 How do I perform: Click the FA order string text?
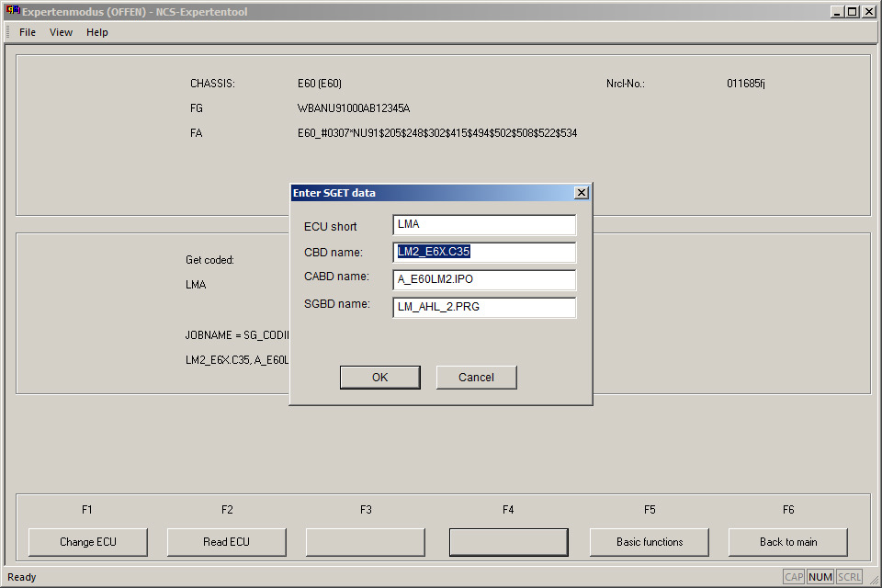(437, 133)
